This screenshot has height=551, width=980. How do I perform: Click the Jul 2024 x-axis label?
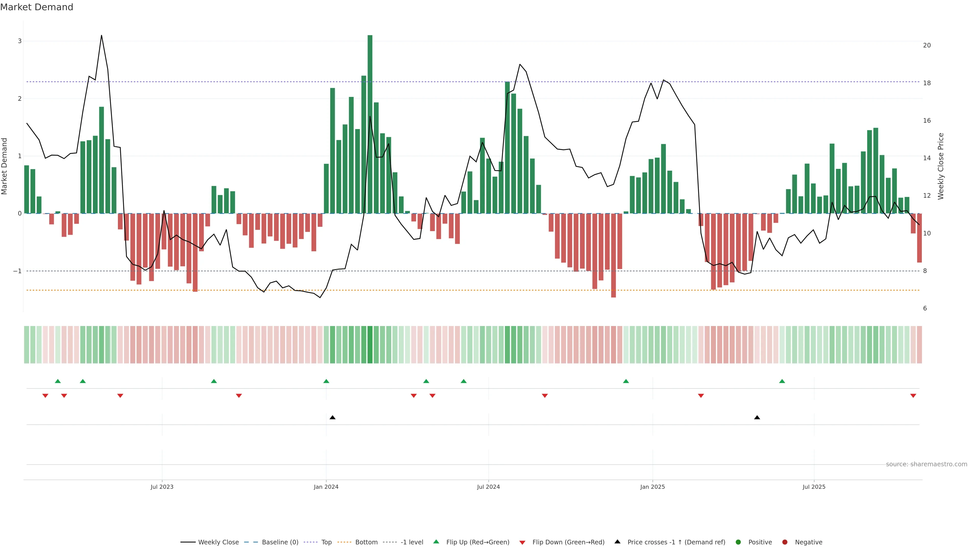[x=488, y=487]
